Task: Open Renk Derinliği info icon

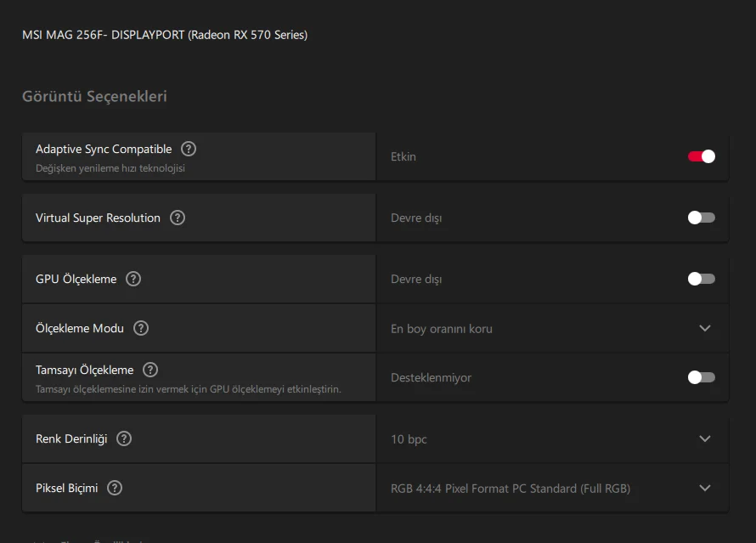Action: (x=124, y=438)
